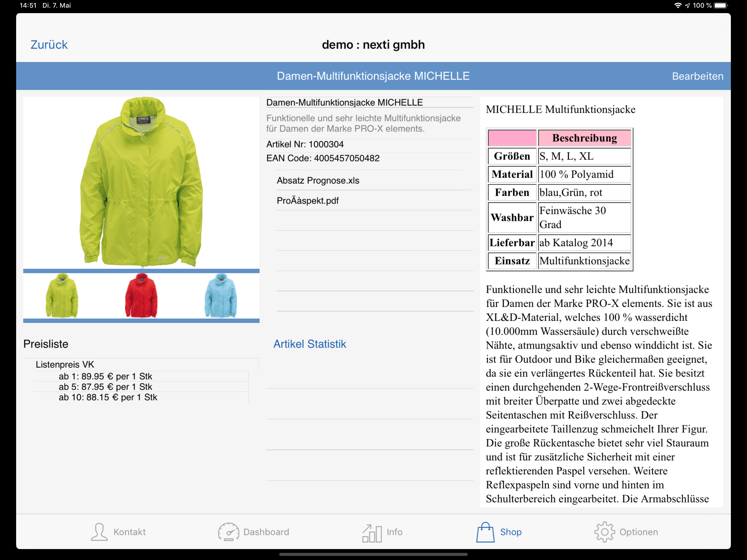Open the Optionen gear icon
This screenshot has width=747, height=560.
[605, 532]
